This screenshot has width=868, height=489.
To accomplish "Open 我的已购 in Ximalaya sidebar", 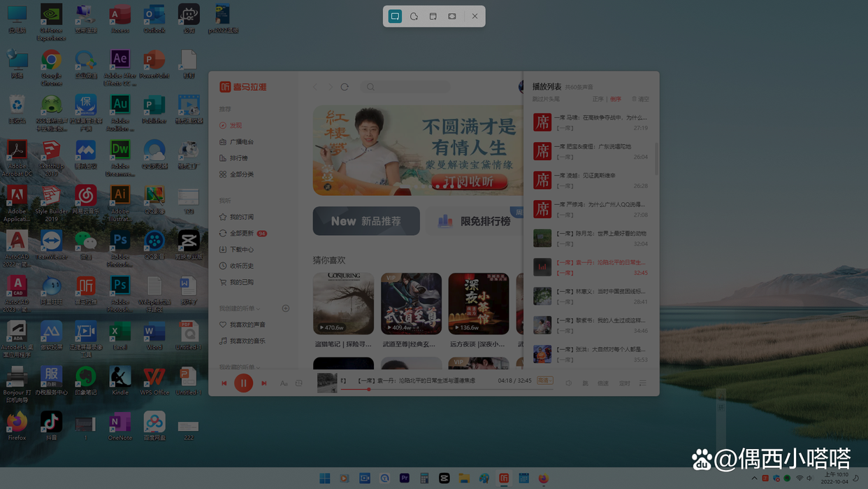I will tap(237, 282).
